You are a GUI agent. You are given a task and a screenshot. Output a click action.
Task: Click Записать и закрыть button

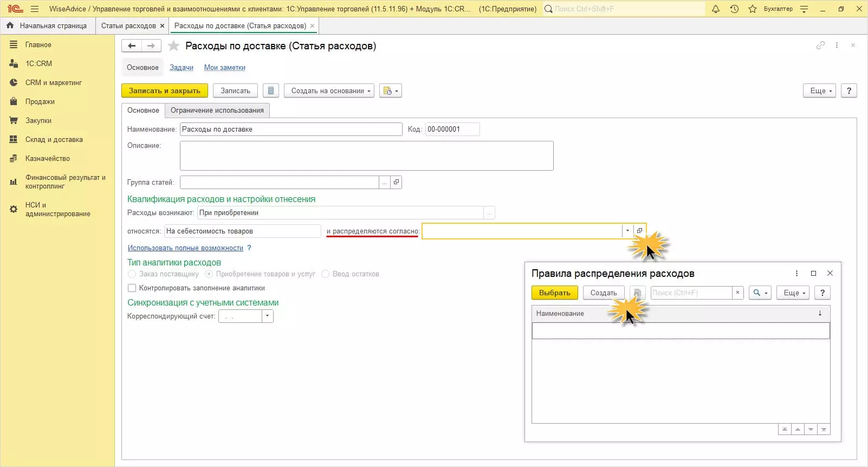click(165, 90)
